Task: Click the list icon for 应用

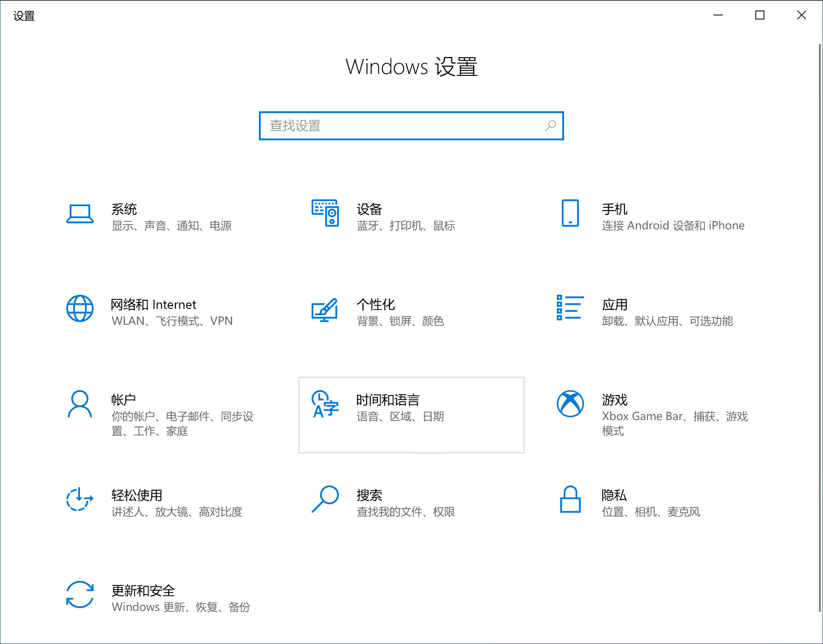Action: (x=570, y=308)
